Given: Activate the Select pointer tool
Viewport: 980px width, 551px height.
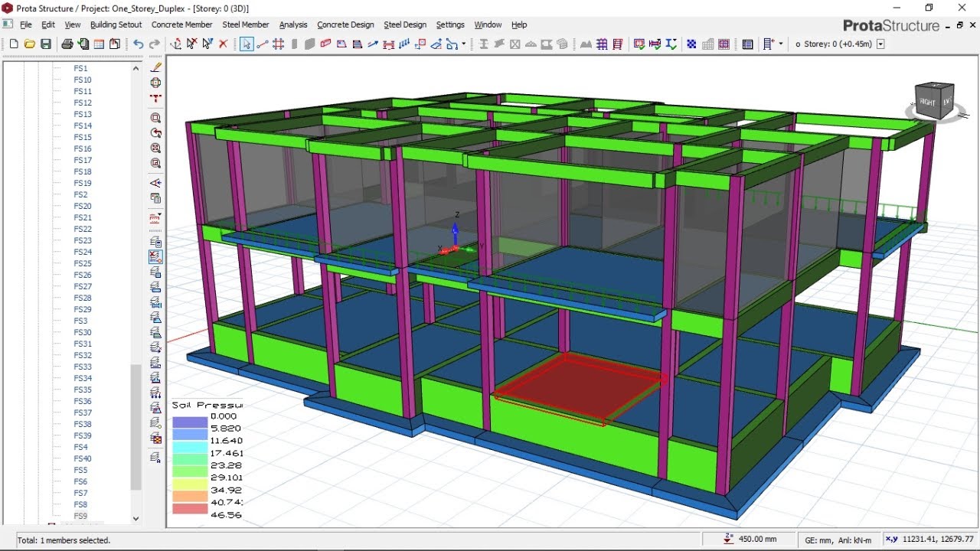Looking at the screenshot, I should (247, 44).
